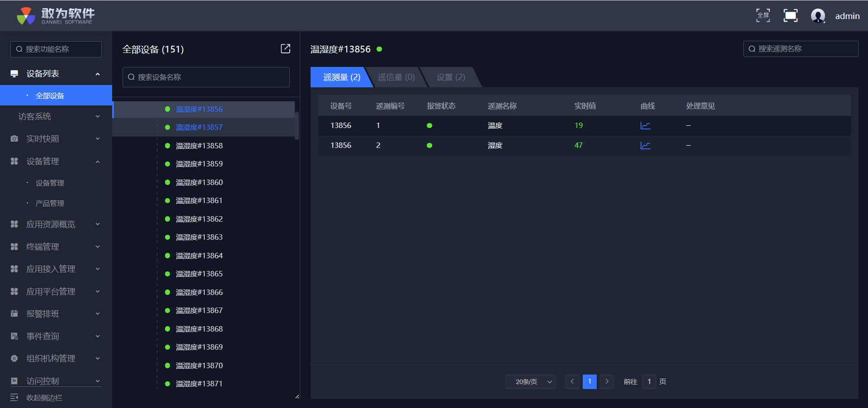Click the admin user avatar
Screen dimensions: 868x408
(818, 16)
